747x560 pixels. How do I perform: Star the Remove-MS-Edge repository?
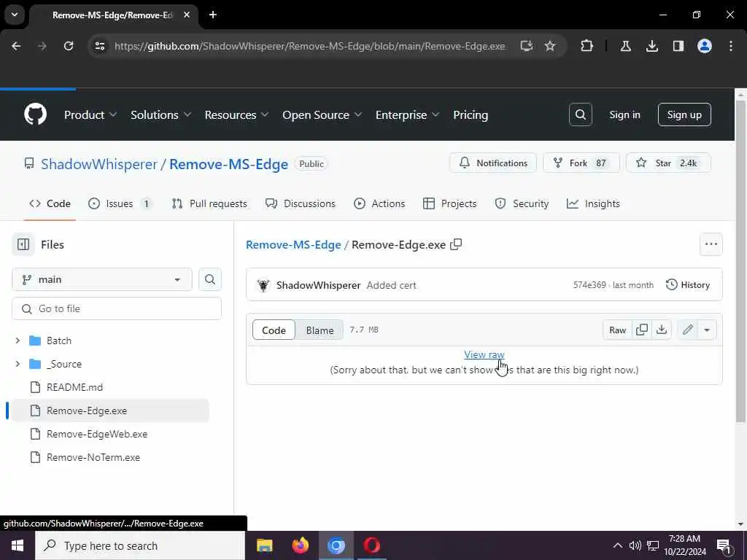[x=668, y=163]
